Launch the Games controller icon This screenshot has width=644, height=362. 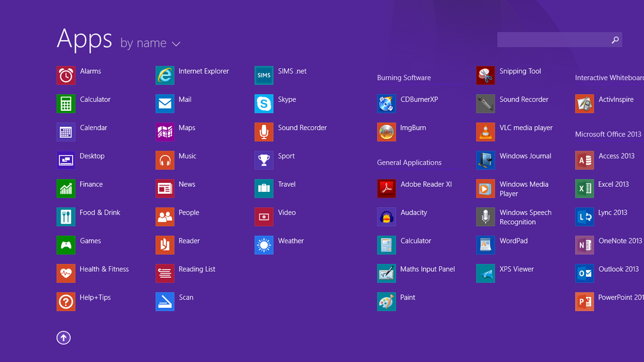66,245
